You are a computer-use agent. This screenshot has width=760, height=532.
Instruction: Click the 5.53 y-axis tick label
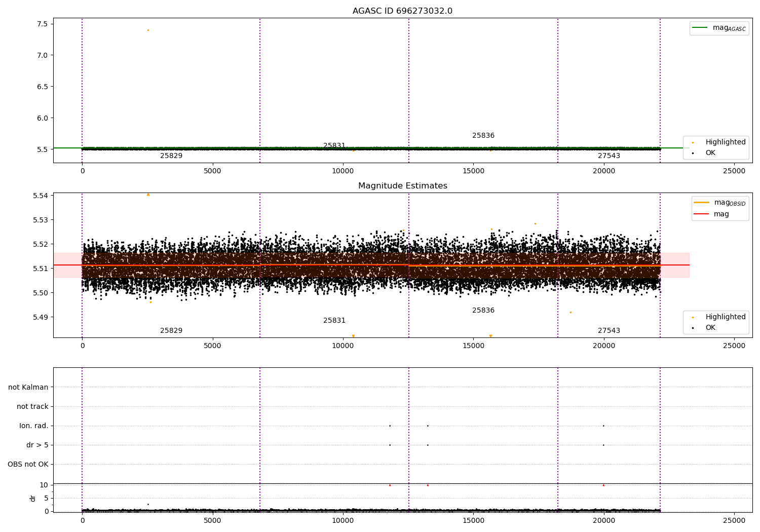pos(41,220)
